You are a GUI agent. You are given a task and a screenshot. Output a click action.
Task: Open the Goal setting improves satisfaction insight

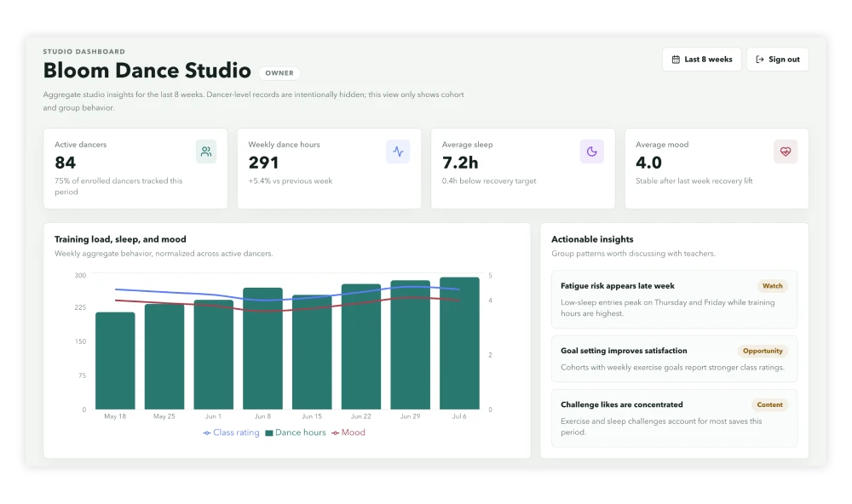[674, 358]
